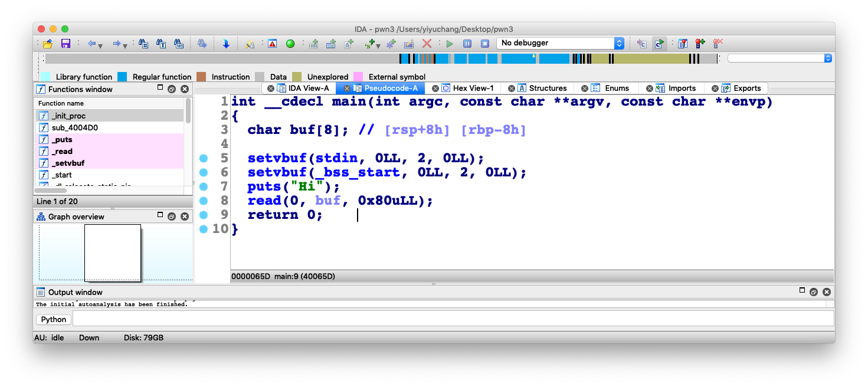
Task: Toggle breakpoint dot on line 8
Action: coord(204,201)
